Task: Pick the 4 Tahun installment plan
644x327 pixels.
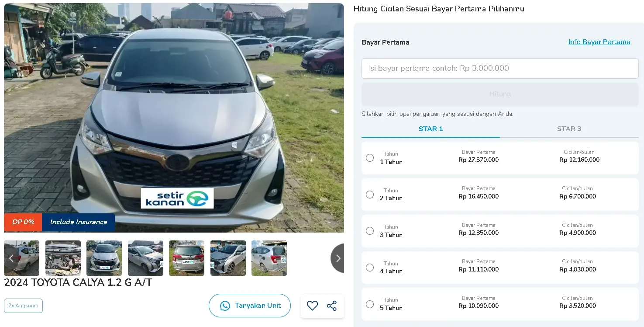Action: (x=370, y=268)
